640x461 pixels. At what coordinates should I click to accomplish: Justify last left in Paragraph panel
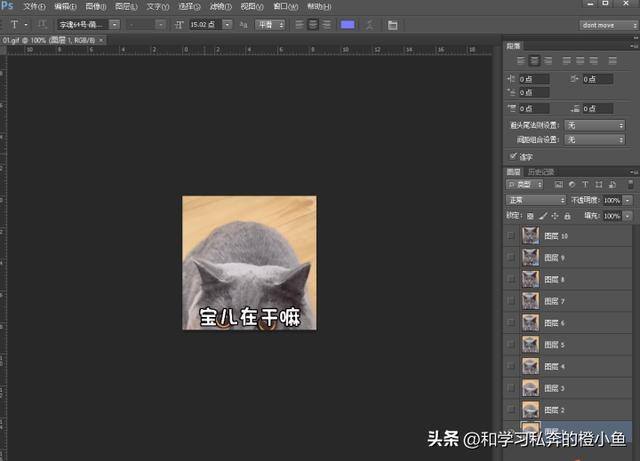pos(567,60)
